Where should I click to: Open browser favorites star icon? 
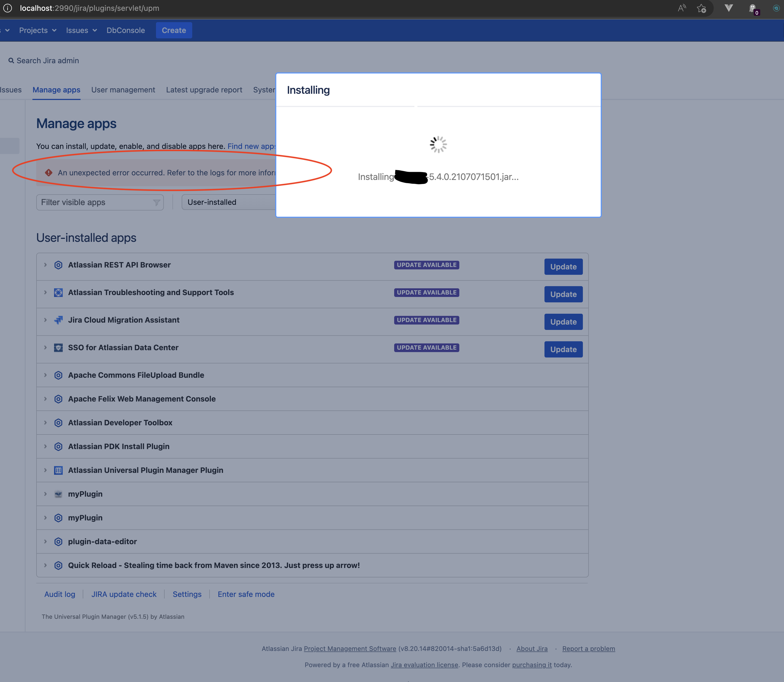(x=701, y=8)
